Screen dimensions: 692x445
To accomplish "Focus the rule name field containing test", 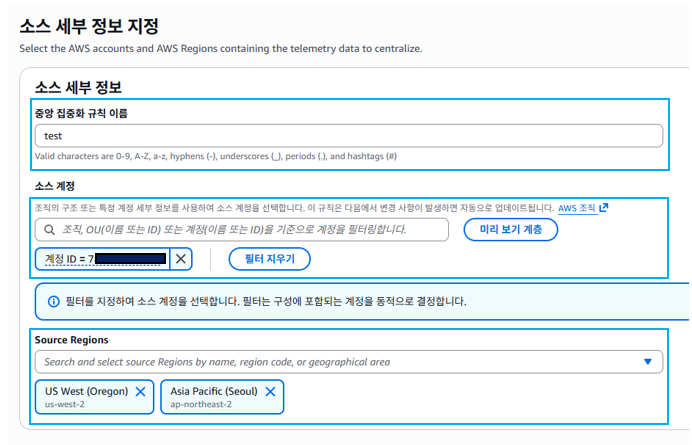I will tap(348, 136).
